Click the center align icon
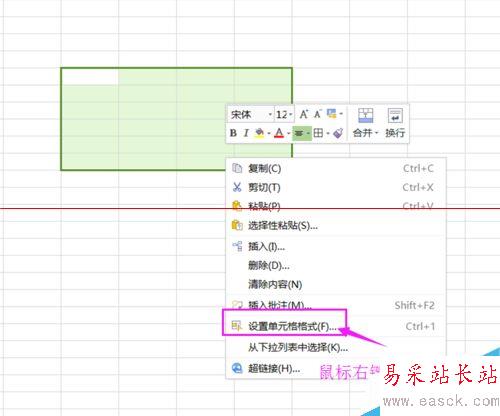 point(299,133)
